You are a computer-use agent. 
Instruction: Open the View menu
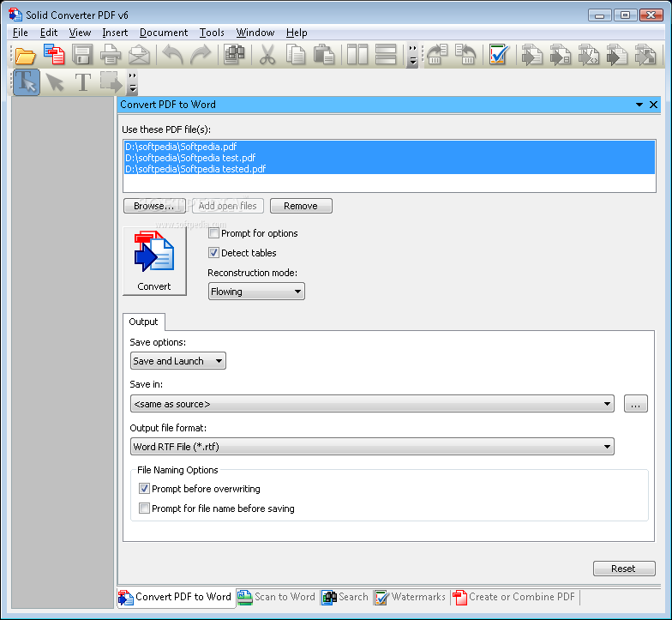80,33
